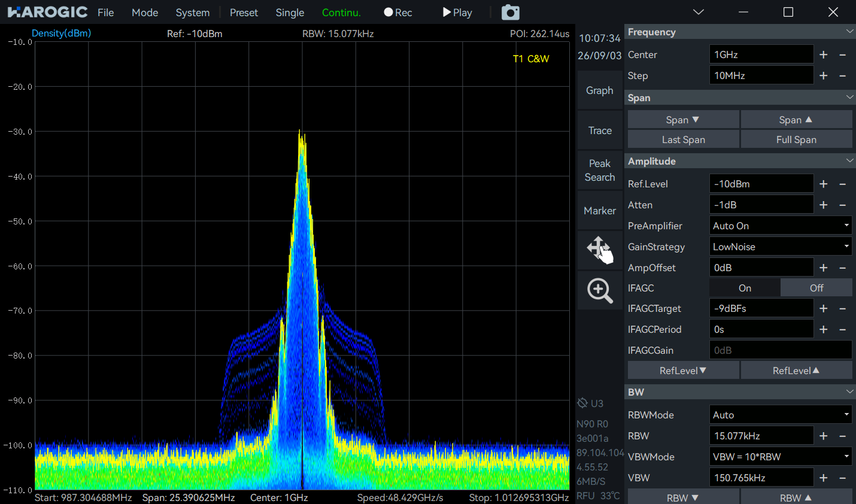This screenshot has height=504, width=856.
Task: Click the T1 C&W trace label
Action: [x=531, y=59]
